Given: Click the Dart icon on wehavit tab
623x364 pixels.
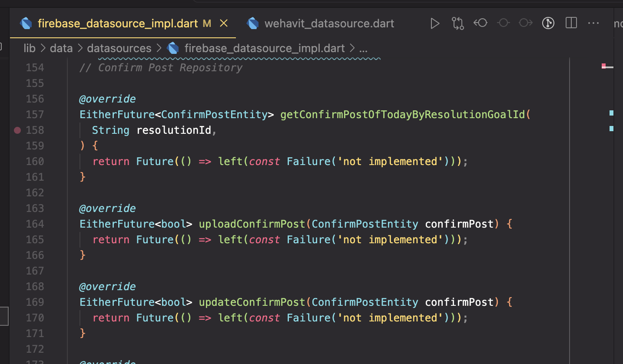Looking at the screenshot, I should point(252,23).
